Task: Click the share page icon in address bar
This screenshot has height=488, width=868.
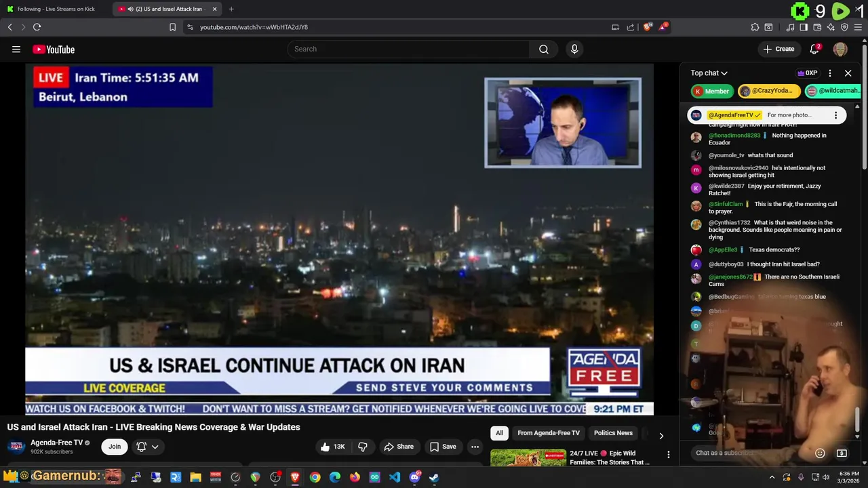Action: pyautogui.click(x=631, y=27)
